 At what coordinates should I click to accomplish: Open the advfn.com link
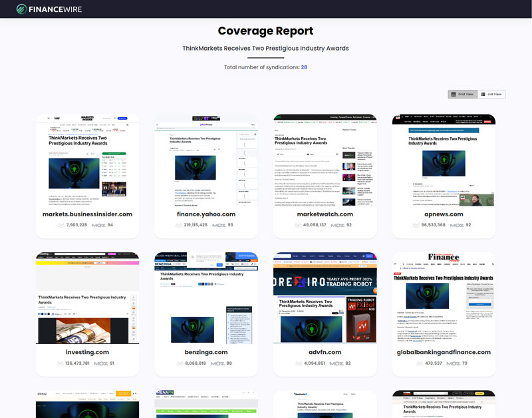pyautogui.click(x=325, y=352)
